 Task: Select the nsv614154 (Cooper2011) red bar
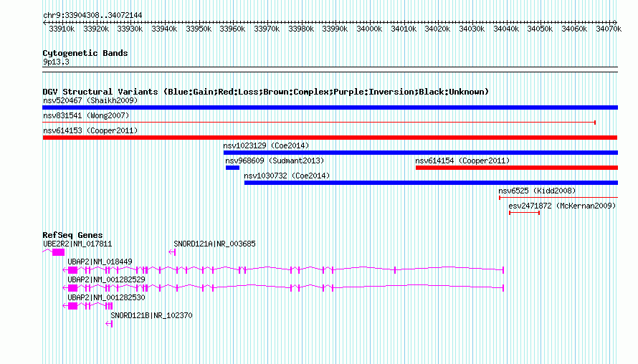517,168
